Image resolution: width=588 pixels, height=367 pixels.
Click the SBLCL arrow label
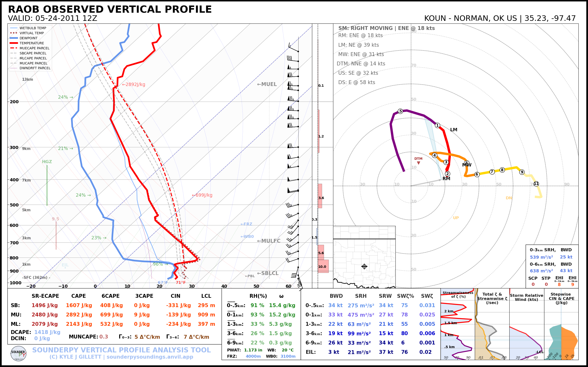click(x=268, y=273)
